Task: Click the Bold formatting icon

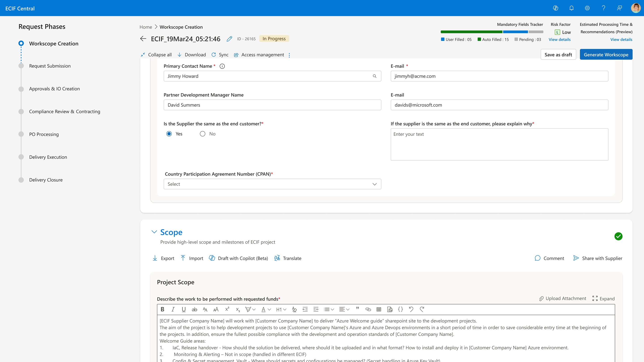Action: [163, 309]
